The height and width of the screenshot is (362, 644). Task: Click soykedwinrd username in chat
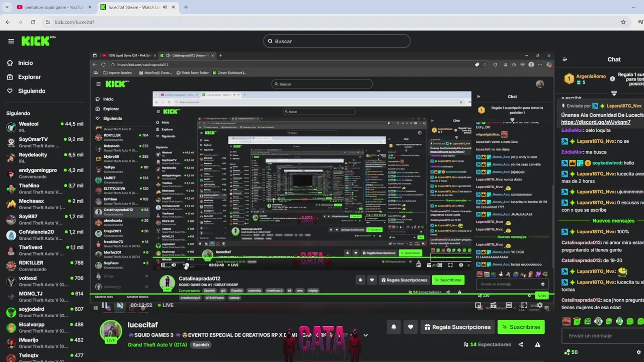(606, 163)
